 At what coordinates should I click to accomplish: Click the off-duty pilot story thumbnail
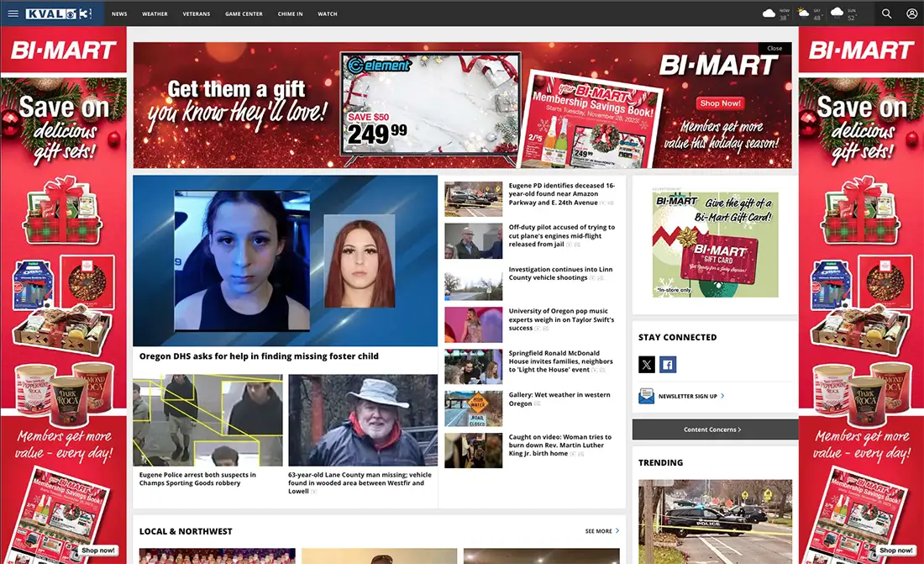click(x=473, y=240)
